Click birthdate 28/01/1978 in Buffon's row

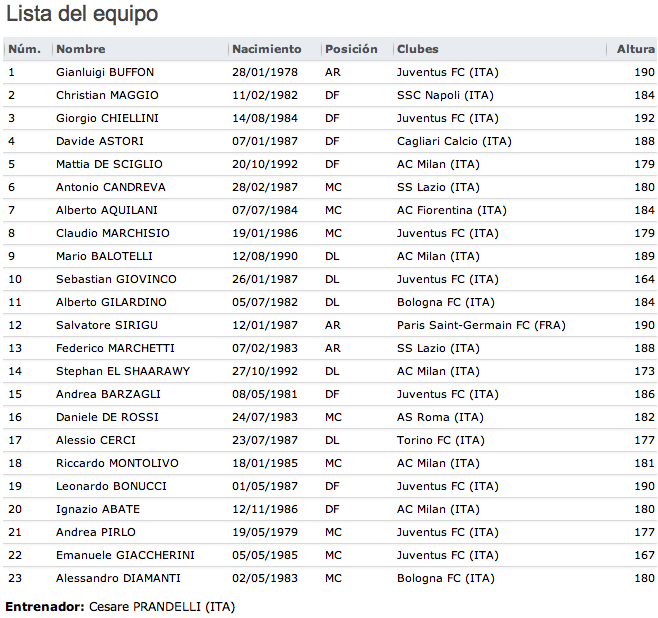point(263,72)
